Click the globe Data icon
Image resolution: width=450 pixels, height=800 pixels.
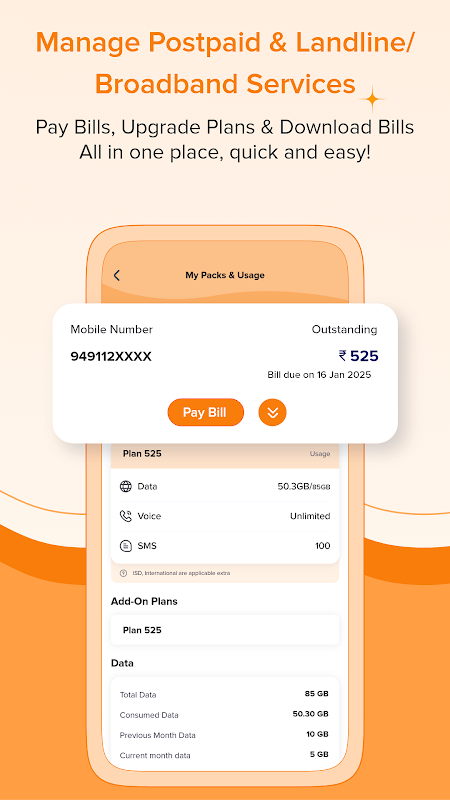point(126,486)
